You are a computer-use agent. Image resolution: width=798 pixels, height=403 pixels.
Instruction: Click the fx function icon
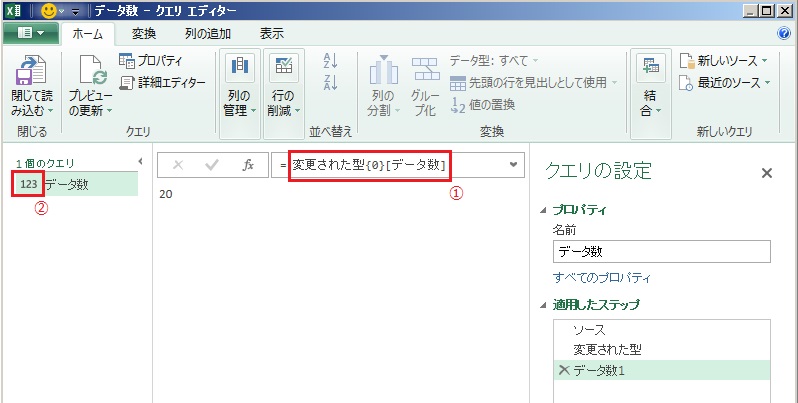coord(248,165)
